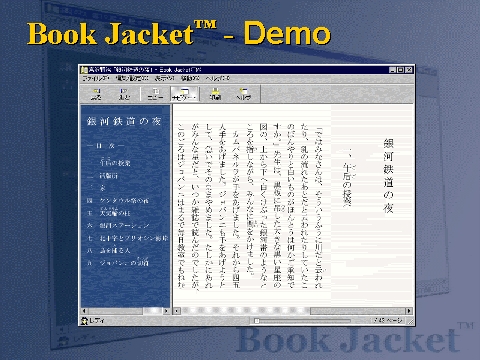This screenshot has width=480, height=360.
Task: Click the page position slider in the status bar
Action: (303, 321)
